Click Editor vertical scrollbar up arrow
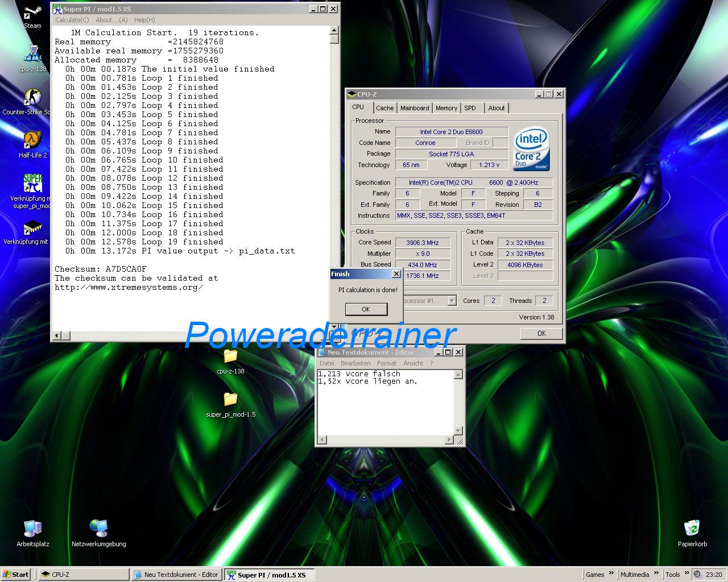This screenshot has width=728, height=582. coord(458,375)
